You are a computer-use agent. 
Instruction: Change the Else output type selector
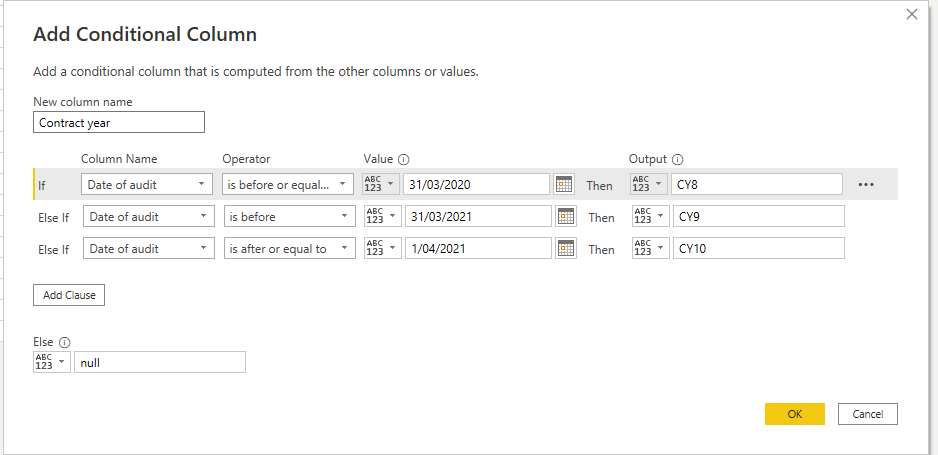[52, 362]
